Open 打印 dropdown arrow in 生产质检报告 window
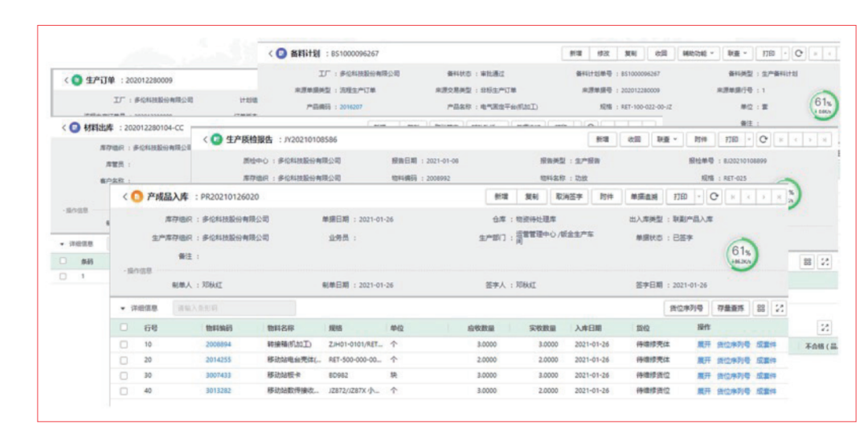Image resolution: width=868 pixels, height=441 pixels. tap(750, 140)
